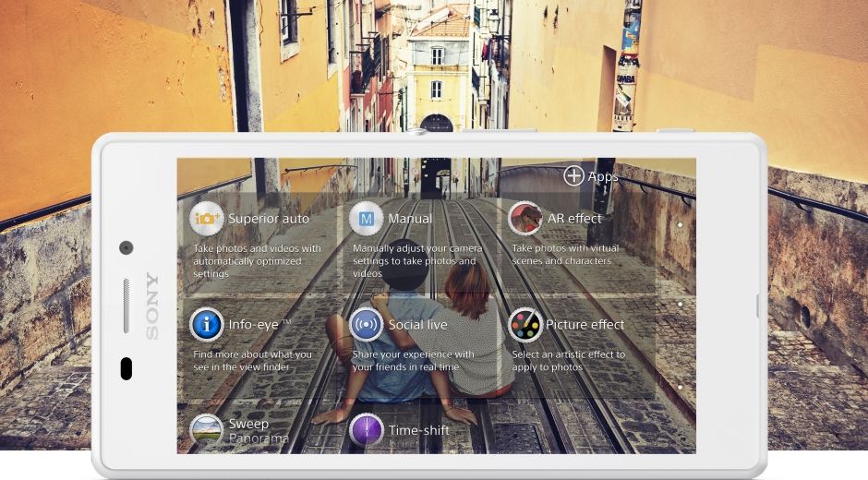Tap the Info-eye blue icon
The width and height of the screenshot is (868, 480).
click(207, 325)
